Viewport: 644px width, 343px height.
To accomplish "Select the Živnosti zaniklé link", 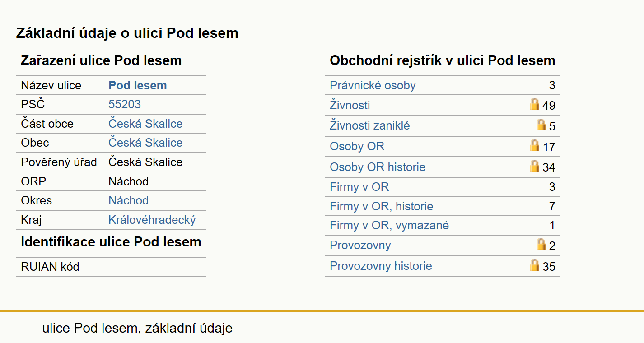I will coord(370,125).
